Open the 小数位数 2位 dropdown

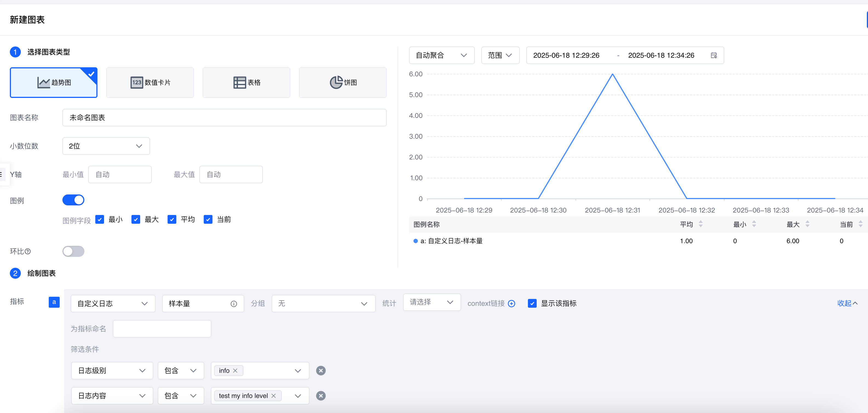click(x=106, y=146)
